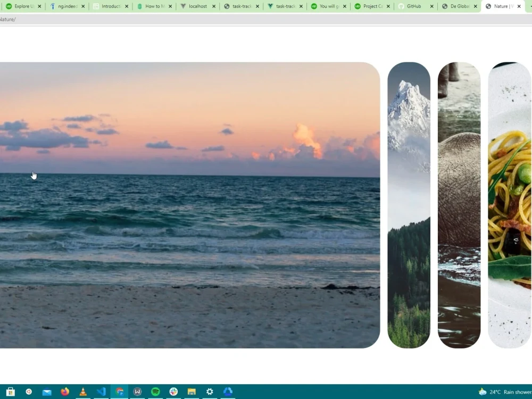Screen dimensions: 532x399
Task: Close the GitHub tab
Action: pyautogui.click(x=432, y=6)
